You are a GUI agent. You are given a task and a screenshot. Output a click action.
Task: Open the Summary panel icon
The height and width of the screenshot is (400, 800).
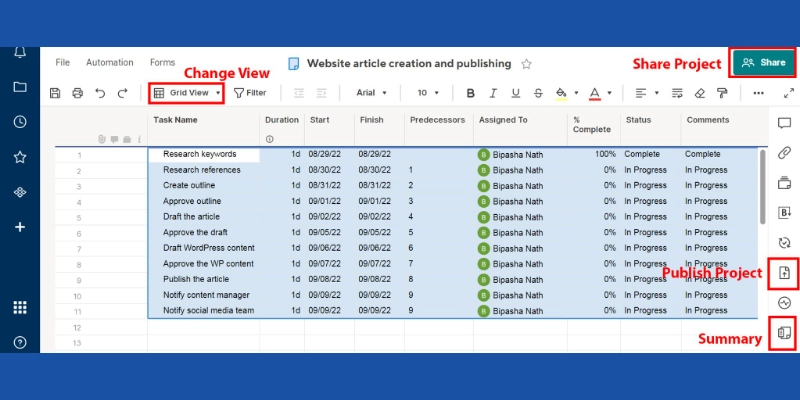click(x=784, y=332)
